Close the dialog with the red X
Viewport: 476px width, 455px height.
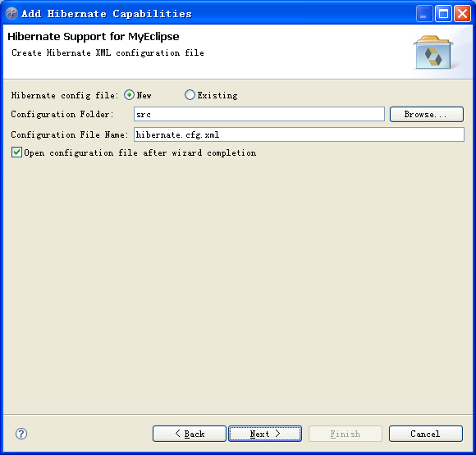point(462,14)
